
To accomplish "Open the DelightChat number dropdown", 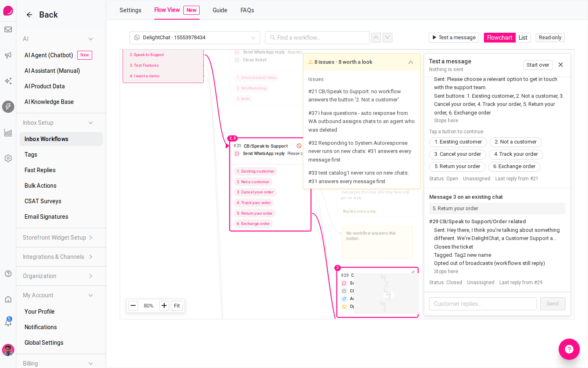I will coord(195,38).
